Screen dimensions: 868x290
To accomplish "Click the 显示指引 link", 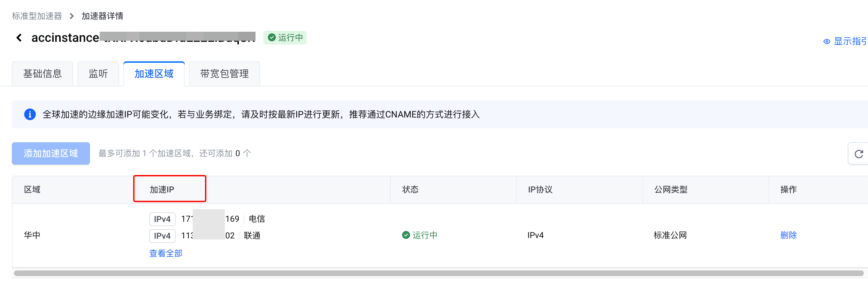I will tap(850, 41).
